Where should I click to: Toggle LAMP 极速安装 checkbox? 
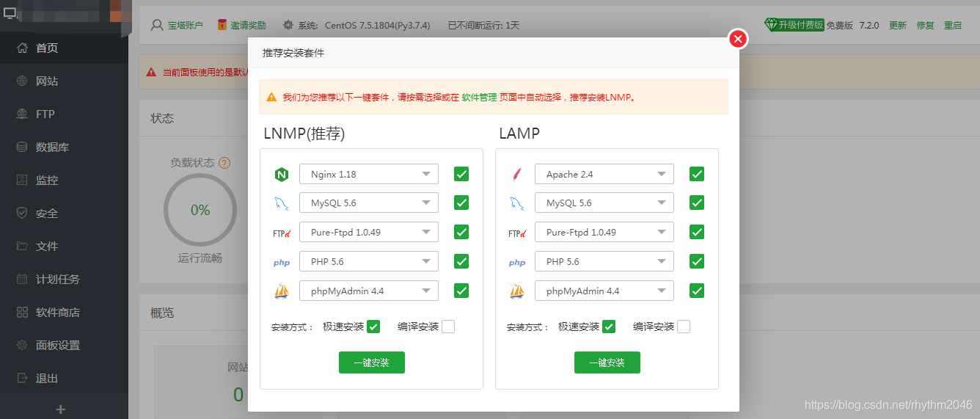pyautogui.click(x=609, y=327)
